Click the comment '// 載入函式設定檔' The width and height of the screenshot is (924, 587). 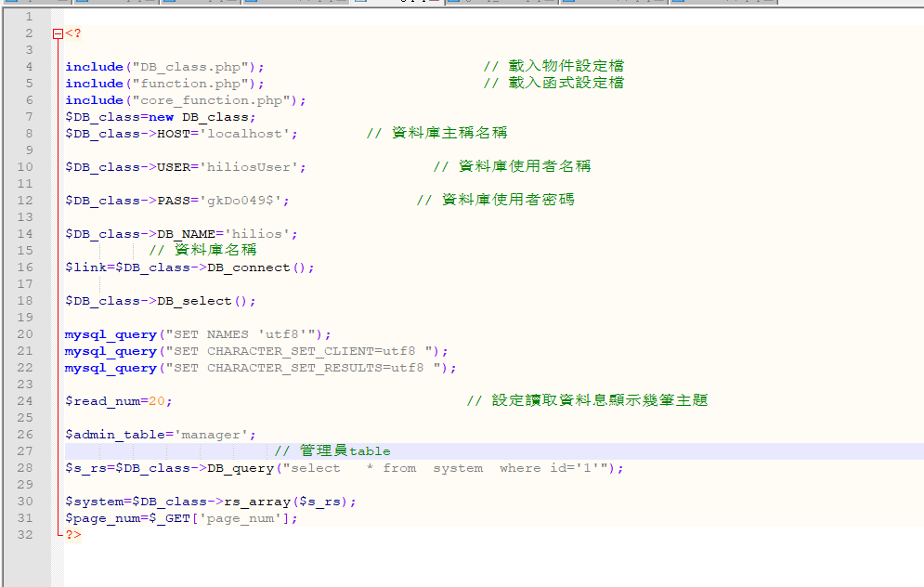553,83
